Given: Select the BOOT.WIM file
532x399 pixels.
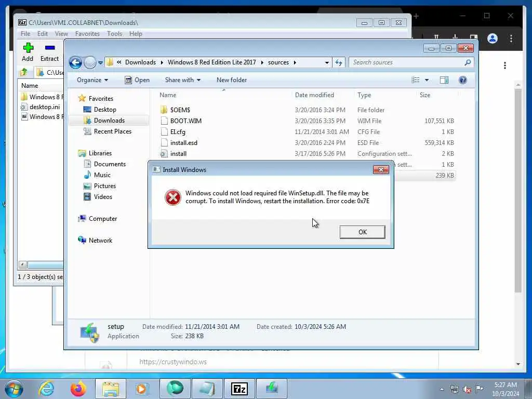Looking at the screenshot, I should click(186, 121).
